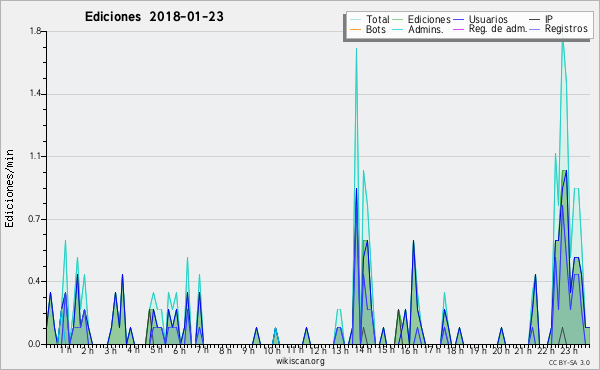Click the '9 h' x-axis label

click(x=248, y=350)
